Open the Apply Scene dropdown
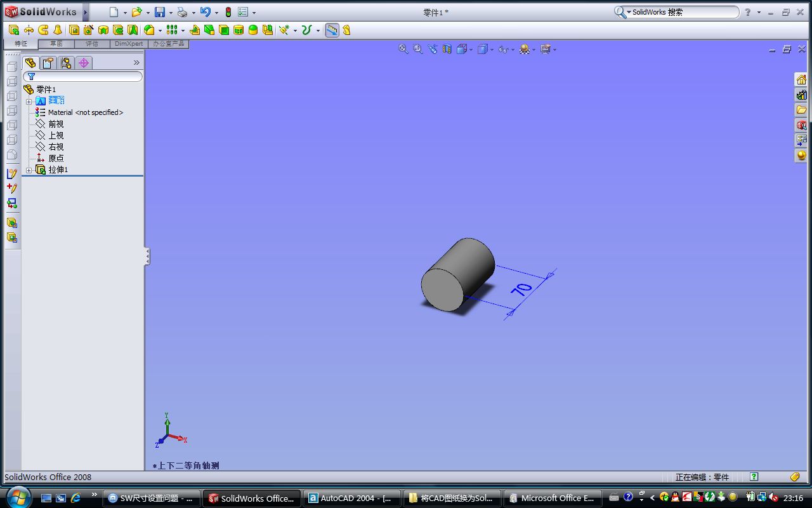Viewport: 812px width, 508px height. coord(526,49)
